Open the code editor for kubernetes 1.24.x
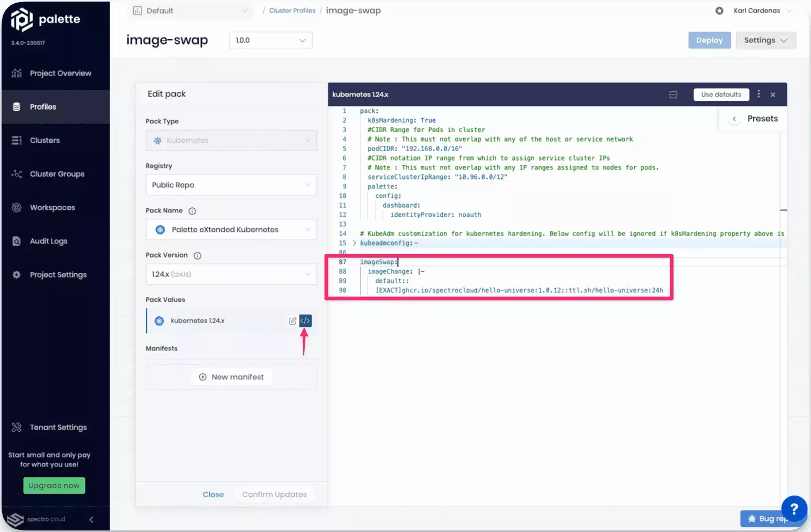The width and height of the screenshot is (811, 532). click(x=305, y=321)
